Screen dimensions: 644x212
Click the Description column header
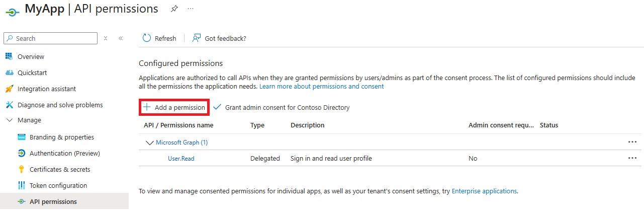coord(308,125)
